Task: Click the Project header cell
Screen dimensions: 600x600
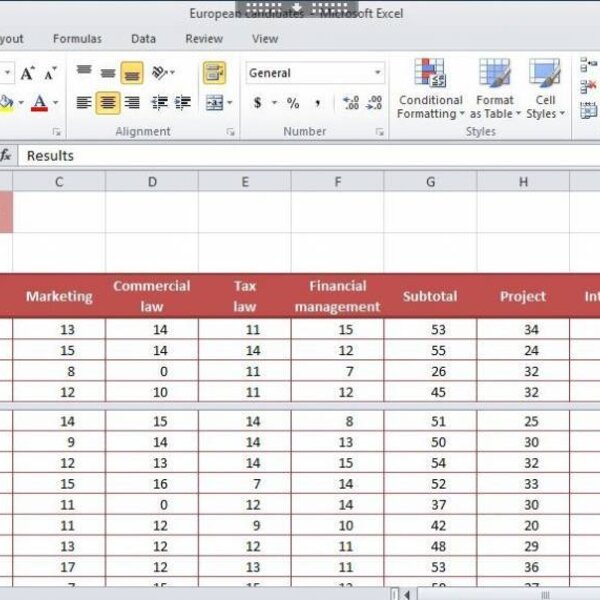Action: (x=523, y=296)
